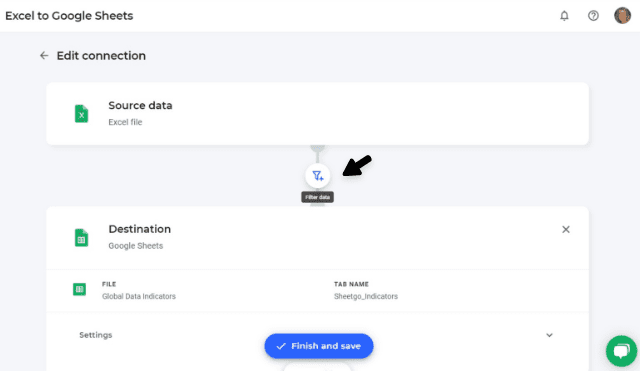
Task: Click the Finish and save button
Action: [319, 346]
